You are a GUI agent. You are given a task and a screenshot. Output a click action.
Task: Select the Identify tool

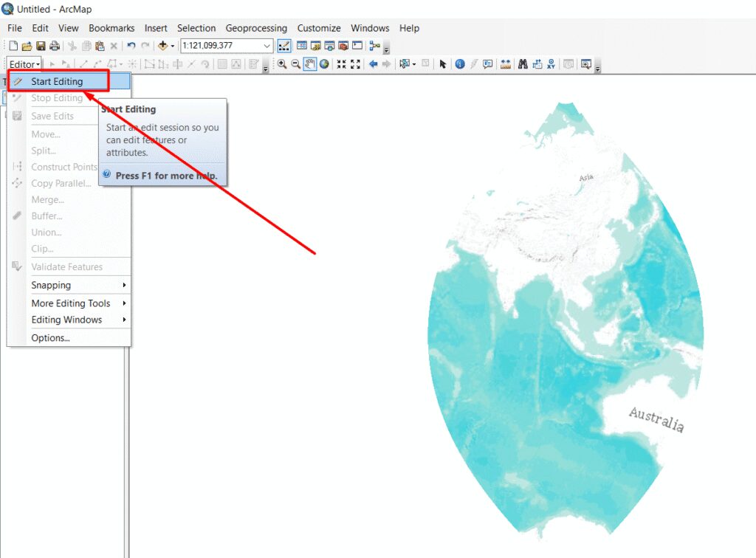pos(460,64)
